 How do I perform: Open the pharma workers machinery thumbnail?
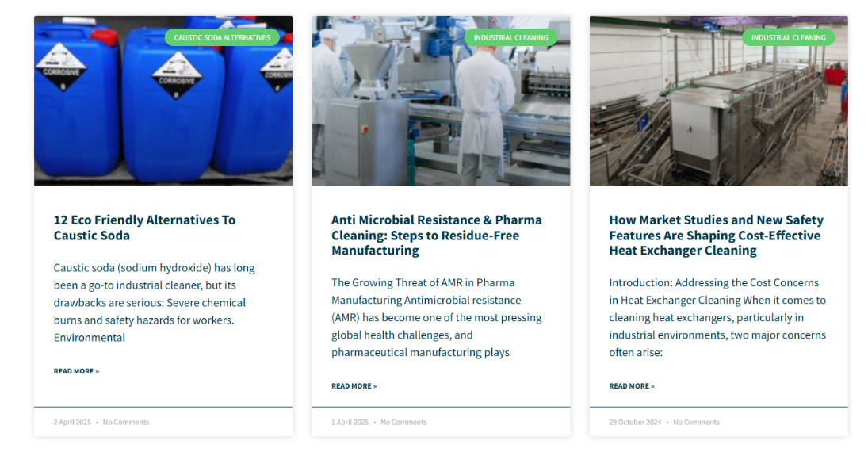[x=442, y=101]
